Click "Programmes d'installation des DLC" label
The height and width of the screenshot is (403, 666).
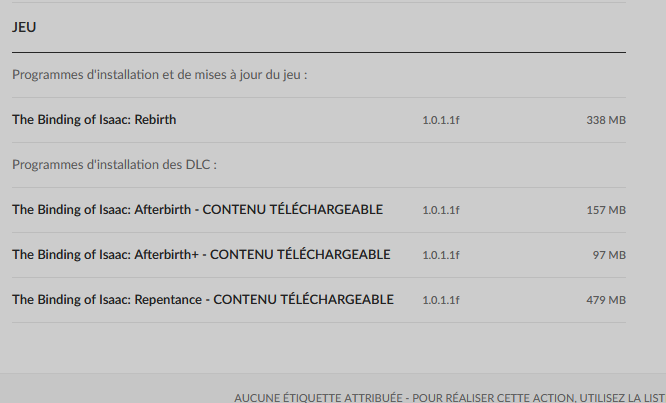coord(114,165)
